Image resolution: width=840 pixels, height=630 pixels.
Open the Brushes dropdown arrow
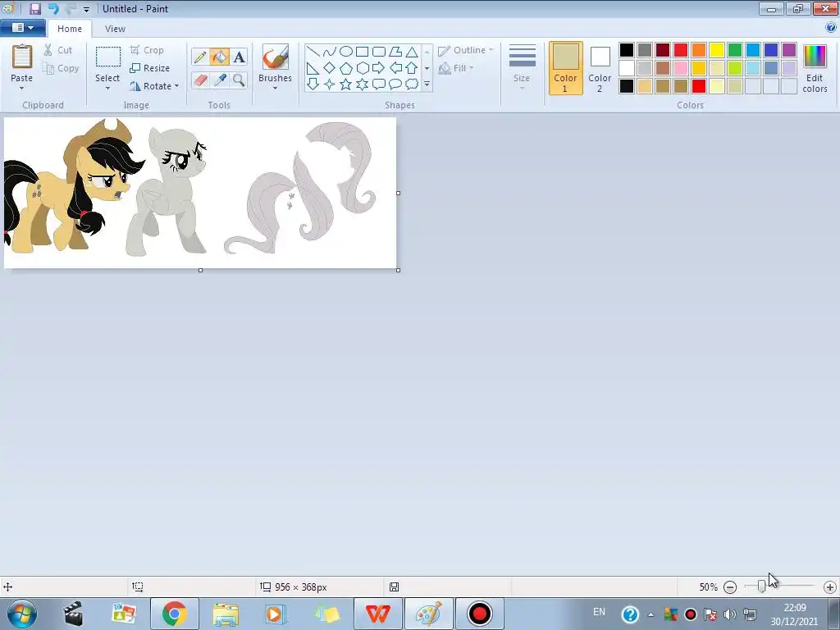275,89
